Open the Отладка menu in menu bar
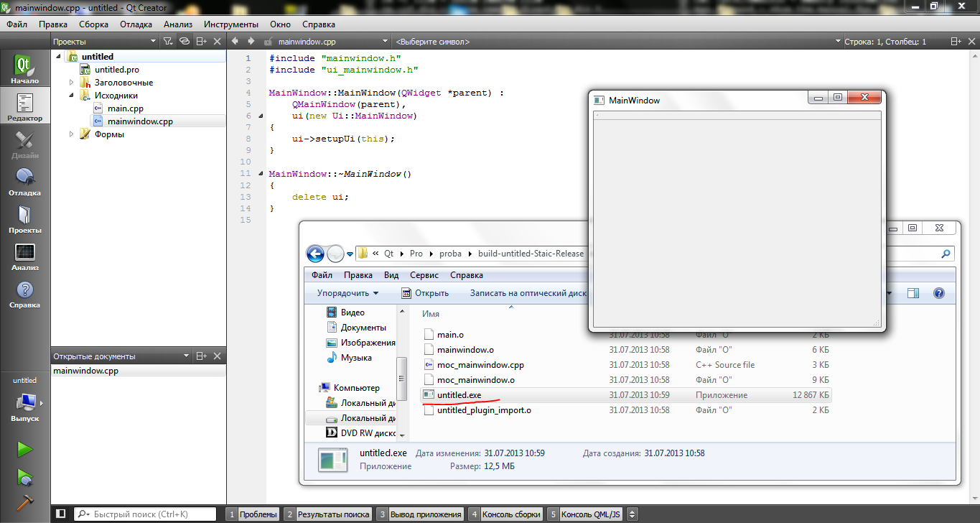This screenshot has width=980, height=523. 136,24
